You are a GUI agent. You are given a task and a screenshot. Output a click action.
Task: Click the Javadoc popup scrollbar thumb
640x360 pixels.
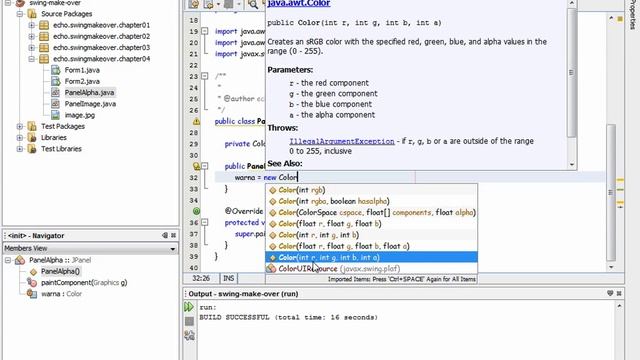point(571,73)
